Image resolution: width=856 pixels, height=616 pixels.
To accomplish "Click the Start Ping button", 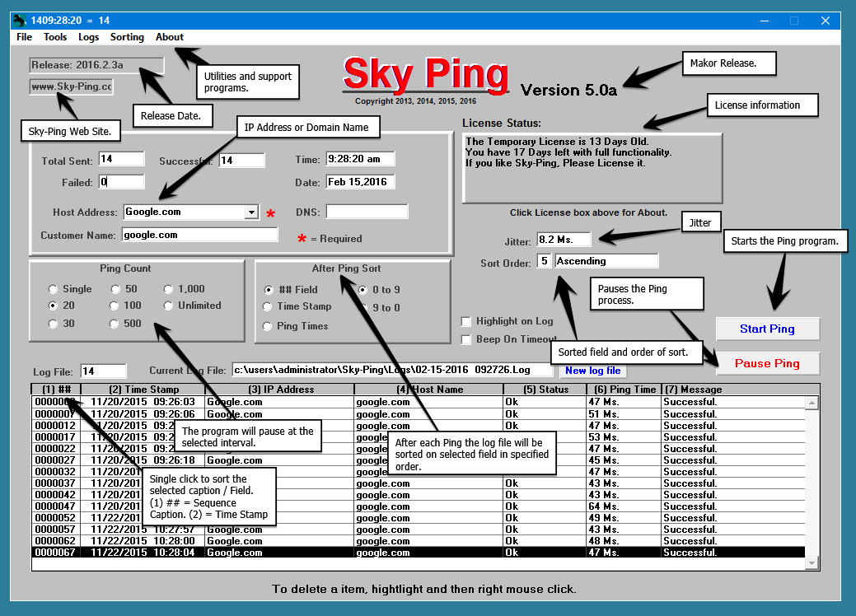I will click(768, 329).
